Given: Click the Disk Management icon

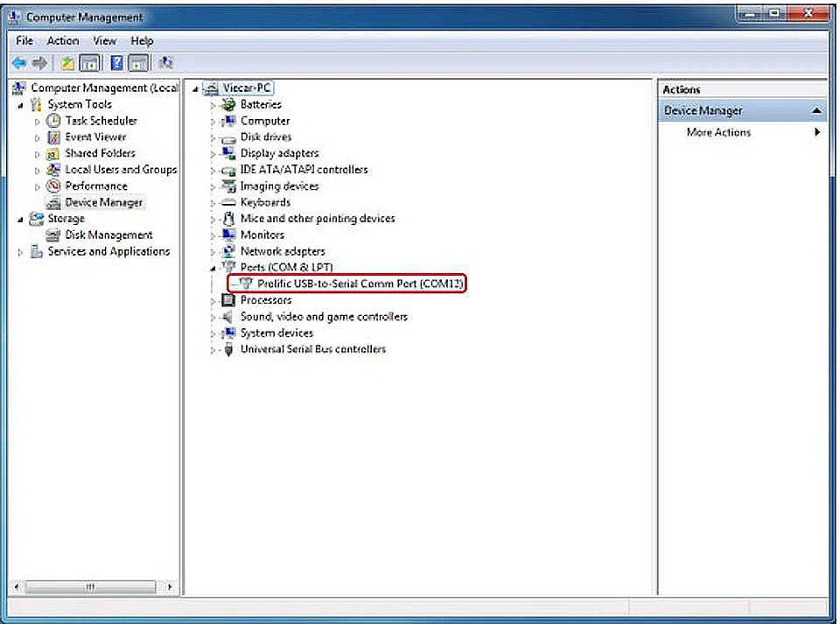Looking at the screenshot, I should coord(53,235).
